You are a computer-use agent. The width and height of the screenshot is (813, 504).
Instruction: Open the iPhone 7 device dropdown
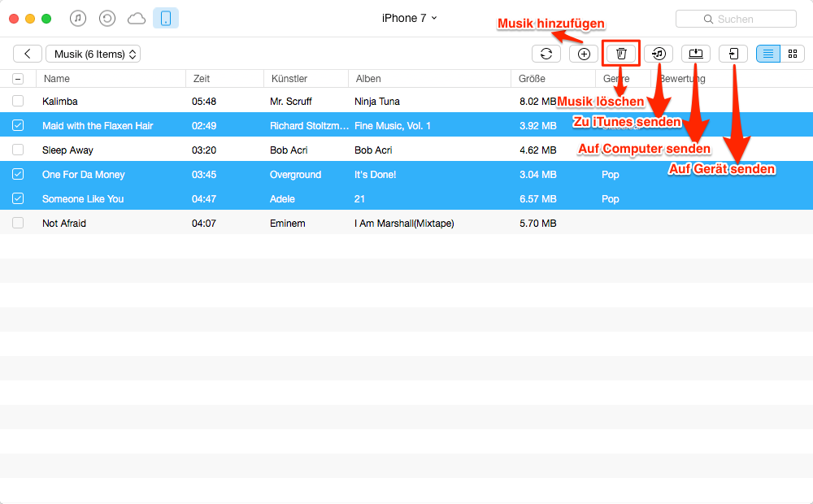pos(409,18)
